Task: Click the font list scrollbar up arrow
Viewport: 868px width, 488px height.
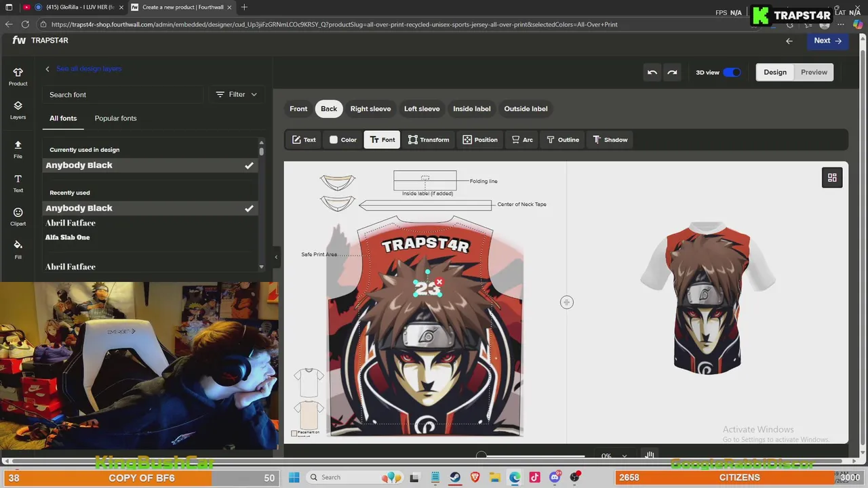Action: 261,143
